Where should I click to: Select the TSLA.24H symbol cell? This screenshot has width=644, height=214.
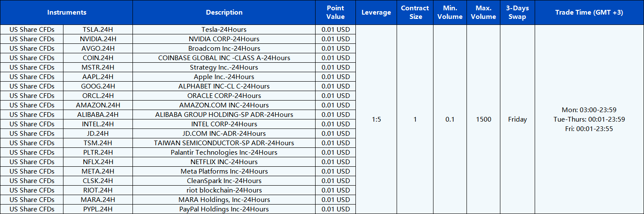(x=98, y=30)
